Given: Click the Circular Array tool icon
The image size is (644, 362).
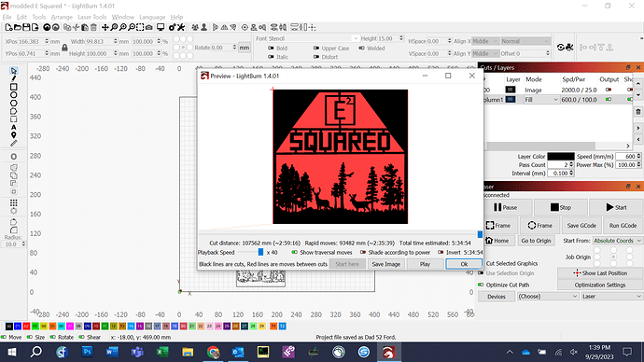Looking at the screenshot, I should coord(14,211).
